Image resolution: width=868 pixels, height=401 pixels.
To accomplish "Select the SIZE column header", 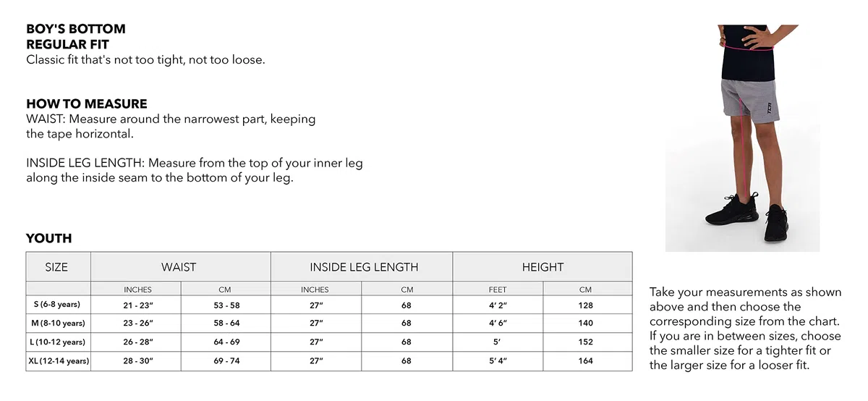I will pyautogui.click(x=56, y=267).
